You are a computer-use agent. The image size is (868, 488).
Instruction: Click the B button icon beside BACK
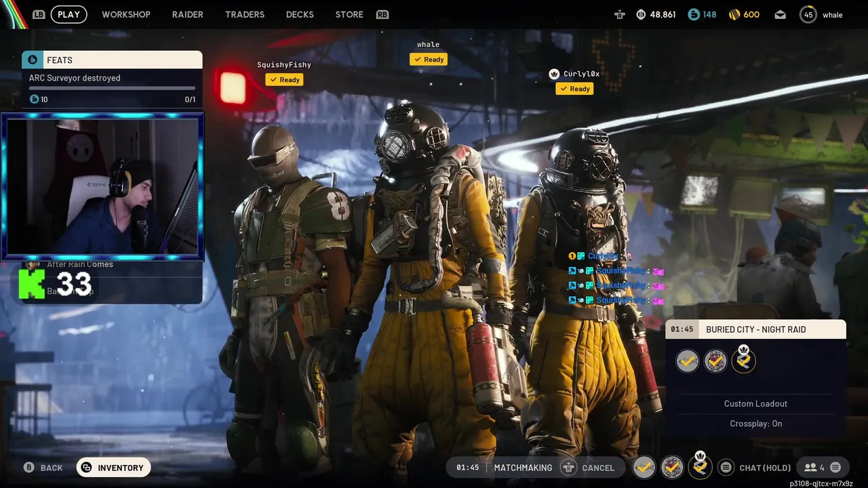pos(29,468)
